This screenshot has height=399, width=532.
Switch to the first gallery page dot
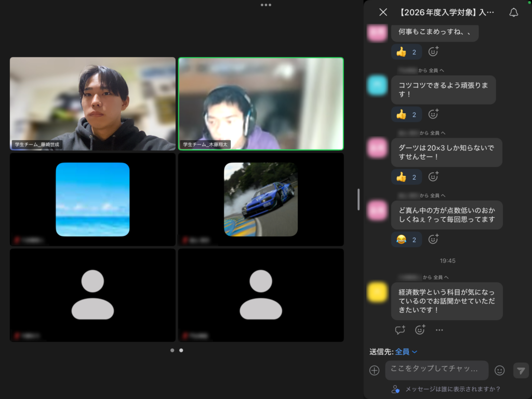point(172,350)
